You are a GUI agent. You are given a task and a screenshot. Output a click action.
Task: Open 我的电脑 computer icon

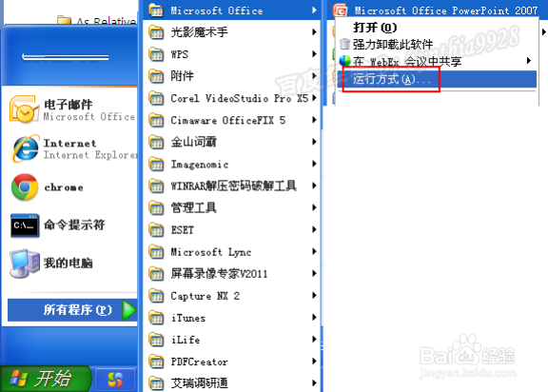[x=25, y=264]
